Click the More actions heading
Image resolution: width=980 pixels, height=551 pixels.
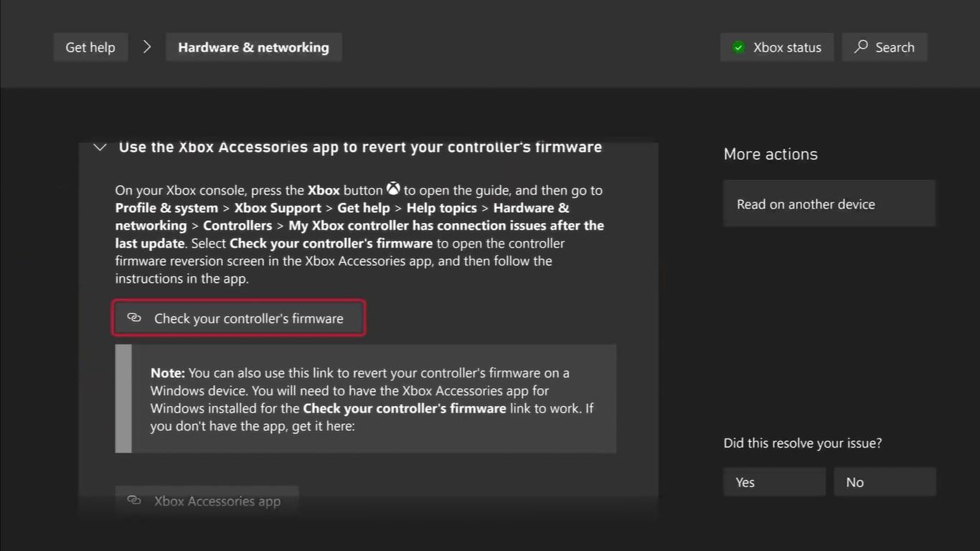pyautogui.click(x=770, y=154)
